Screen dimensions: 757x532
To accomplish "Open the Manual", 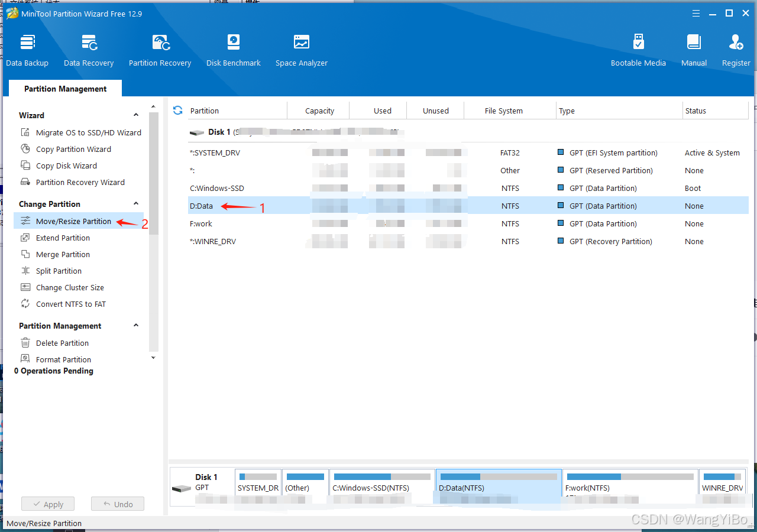I will tap(694, 51).
